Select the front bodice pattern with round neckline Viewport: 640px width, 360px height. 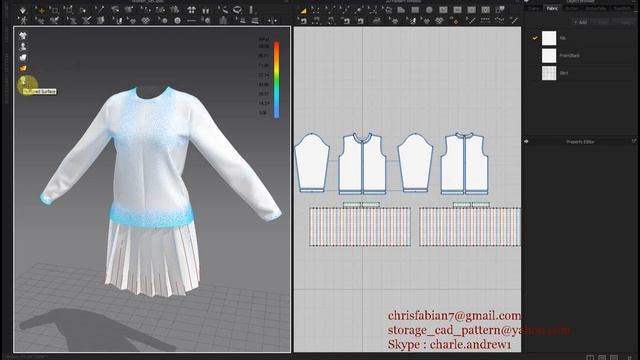[362, 164]
